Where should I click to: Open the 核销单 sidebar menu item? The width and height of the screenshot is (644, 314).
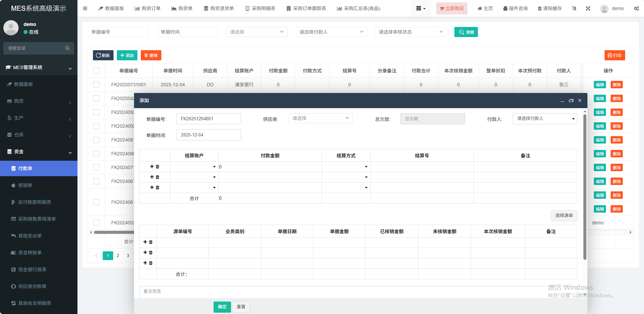coord(25,185)
